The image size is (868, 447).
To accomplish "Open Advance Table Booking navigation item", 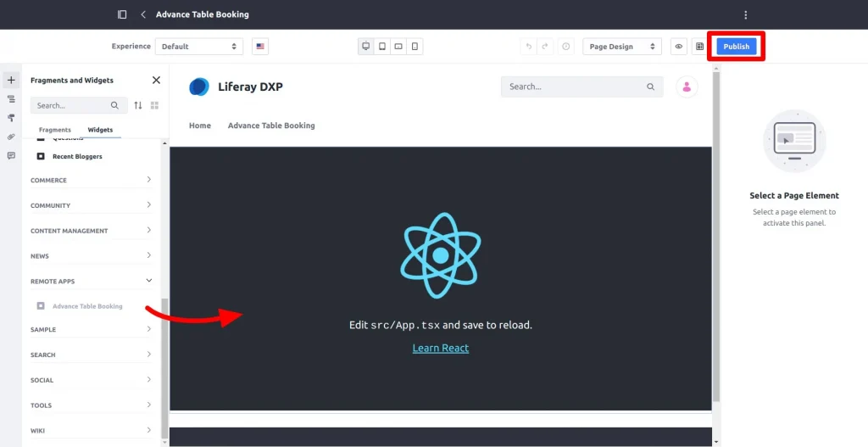I will point(271,126).
